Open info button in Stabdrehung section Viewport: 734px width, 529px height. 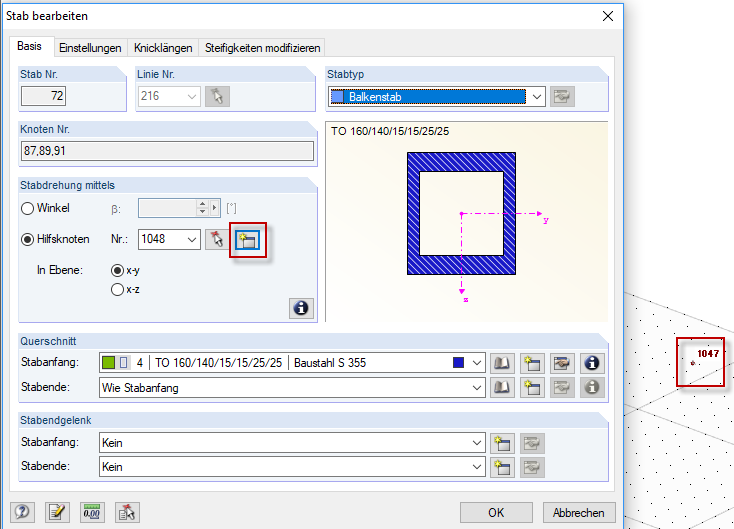tap(301, 309)
